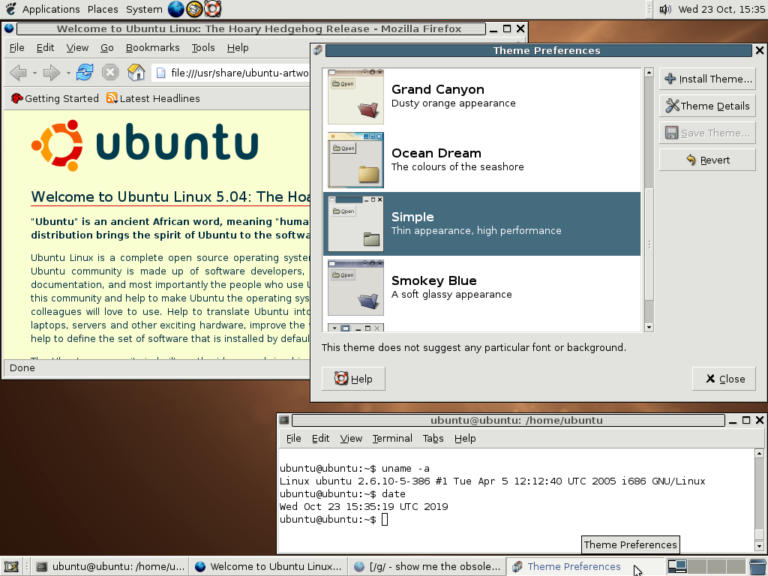This screenshot has height=576, width=768.
Task: Launch Evolution mail icon in top panel
Action: [x=194, y=9]
